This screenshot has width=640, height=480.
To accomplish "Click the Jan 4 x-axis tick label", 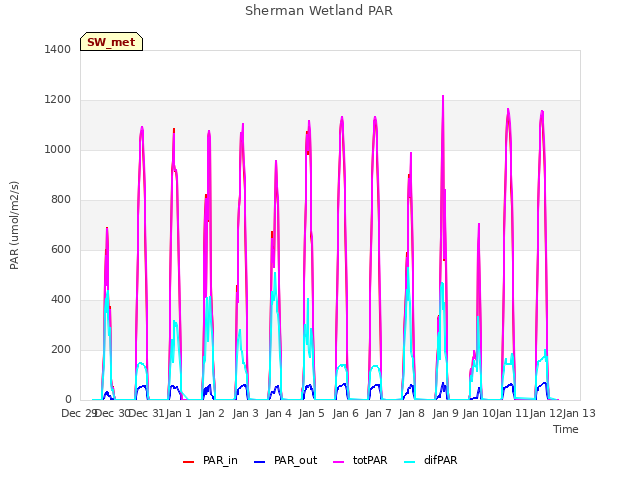I will tap(278, 413).
